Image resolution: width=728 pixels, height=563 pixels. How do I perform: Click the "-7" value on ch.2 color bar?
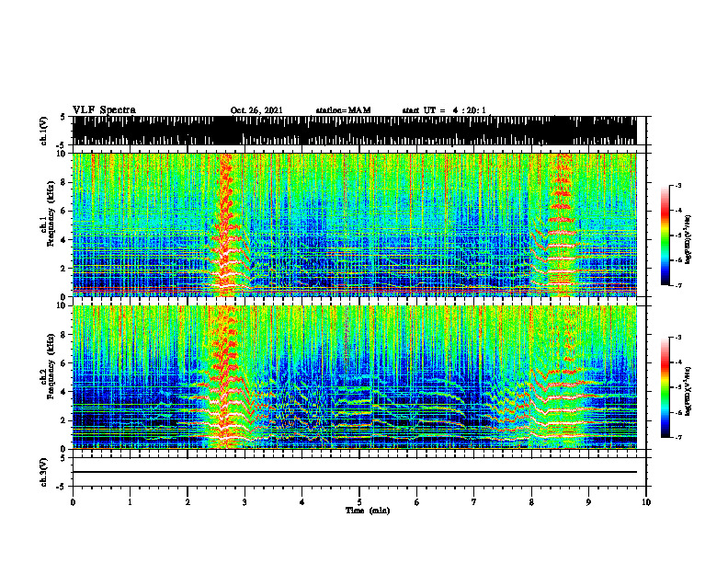[x=677, y=437]
